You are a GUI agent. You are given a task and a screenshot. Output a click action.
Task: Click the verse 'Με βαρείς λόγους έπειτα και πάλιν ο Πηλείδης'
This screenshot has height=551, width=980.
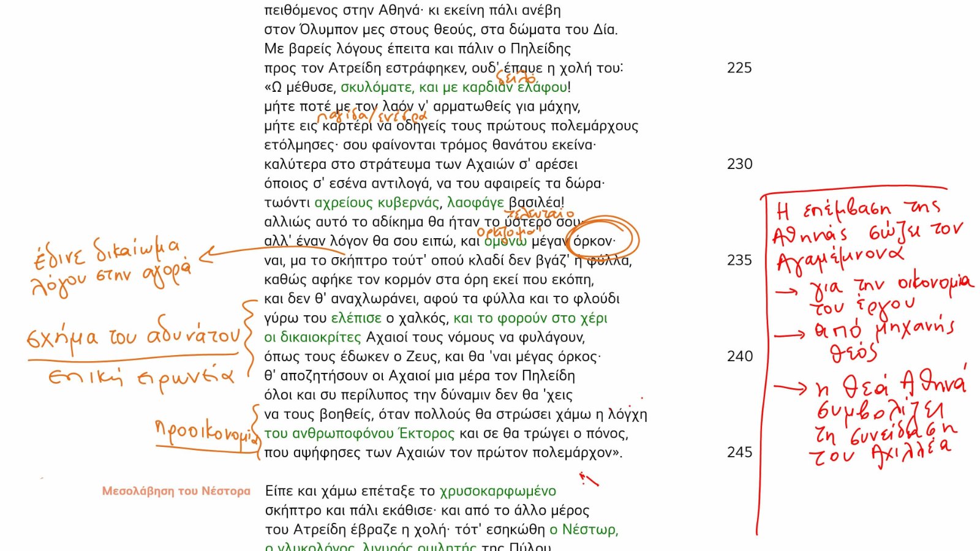click(418, 48)
